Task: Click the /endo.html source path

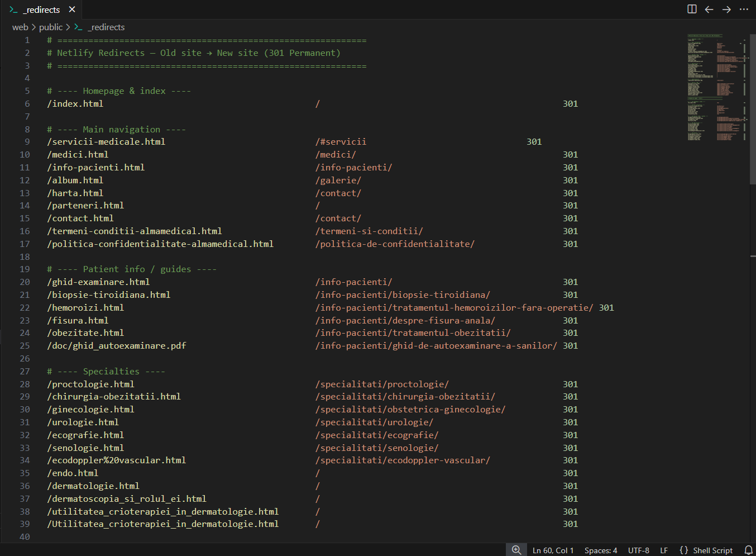Action: point(73,473)
